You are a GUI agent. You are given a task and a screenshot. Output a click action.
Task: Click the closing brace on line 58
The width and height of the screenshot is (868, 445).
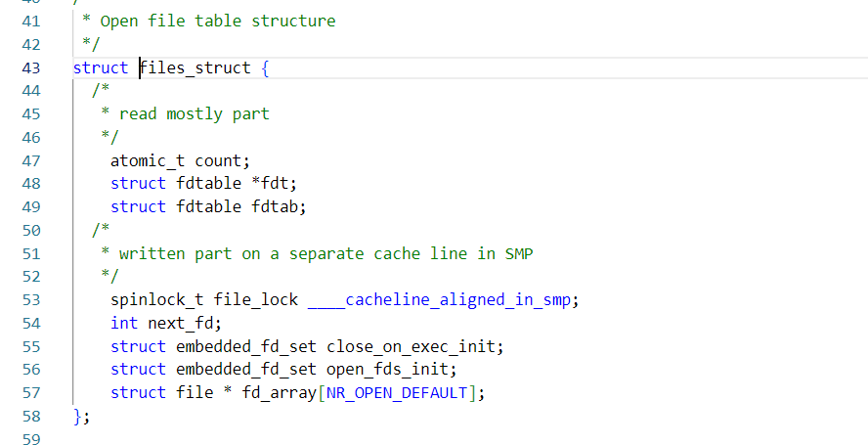[78, 416]
